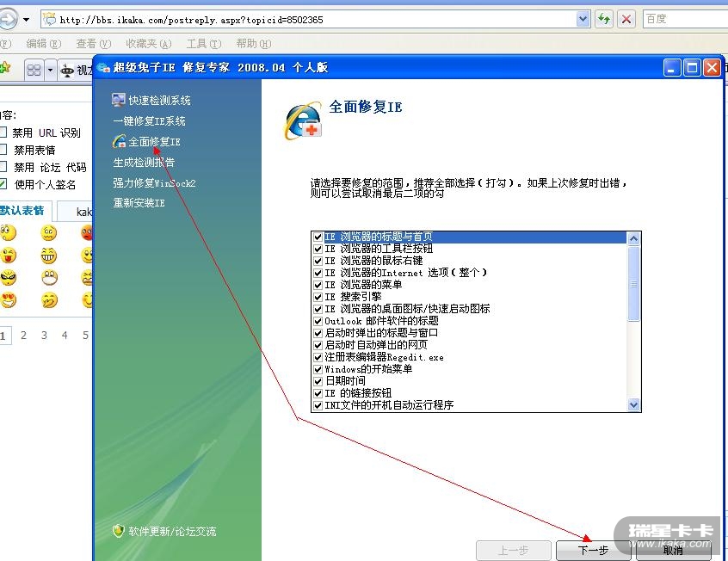Toggle 禁用 论坛 代码 checkbox
Viewport: 728px width, 561px height.
point(3,167)
